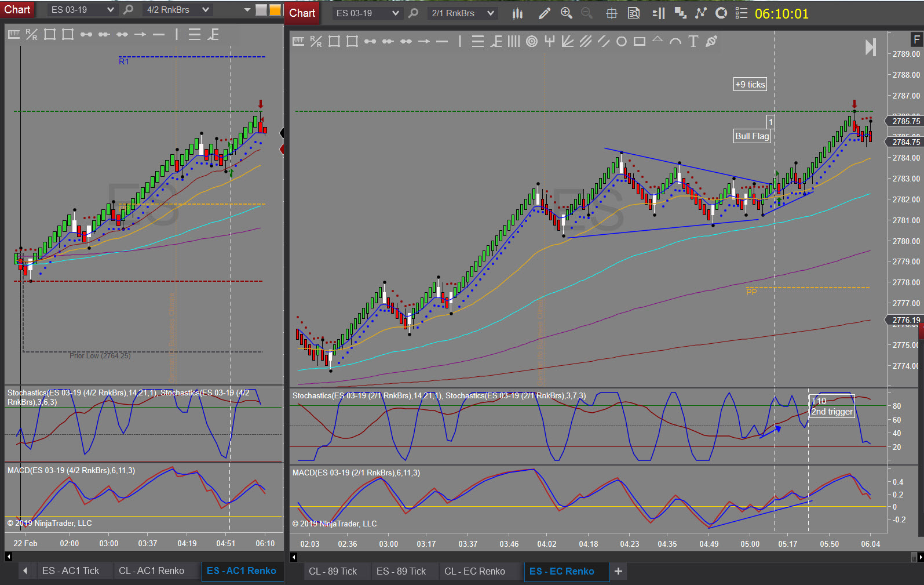
Task: Select the Text tool in the right chart
Action: pyautogui.click(x=693, y=41)
